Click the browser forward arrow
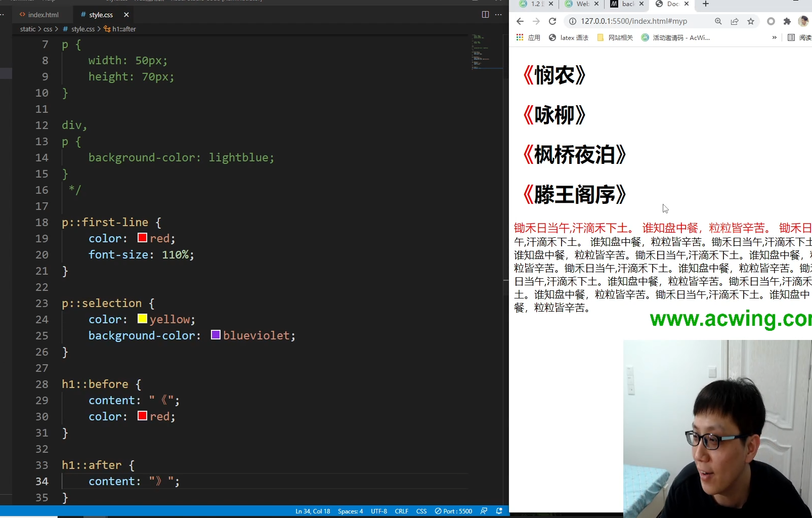 pyautogui.click(x=536, y=21)
